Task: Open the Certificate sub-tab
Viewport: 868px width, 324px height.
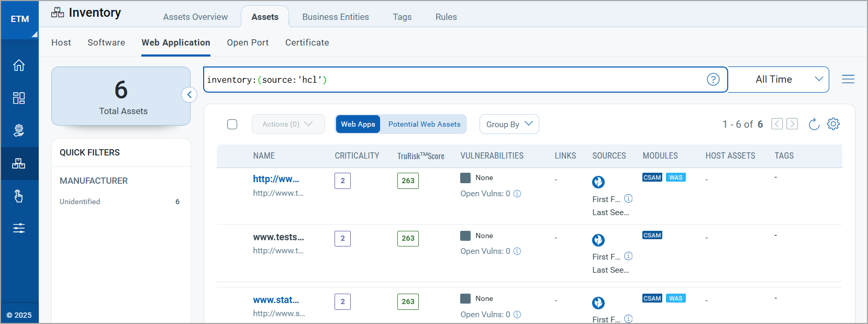Action: [307, 42]
